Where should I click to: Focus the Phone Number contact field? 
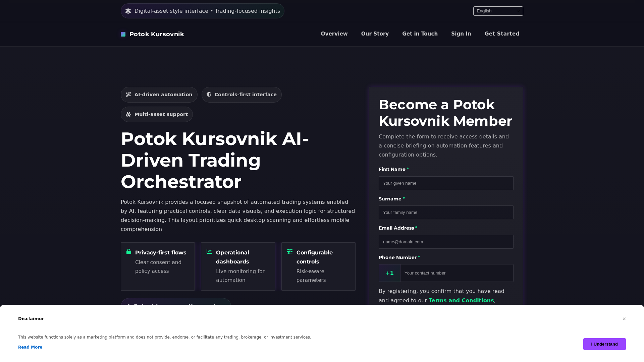click(457, 273)
